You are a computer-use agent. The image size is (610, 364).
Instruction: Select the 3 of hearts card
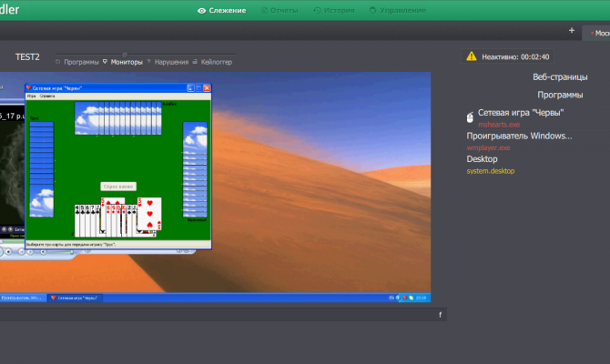[x=149, y=214]
